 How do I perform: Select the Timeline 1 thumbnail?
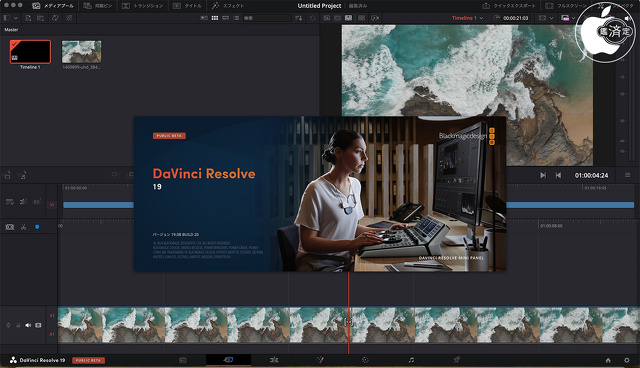pyautogui.click(x=30, y=52)
